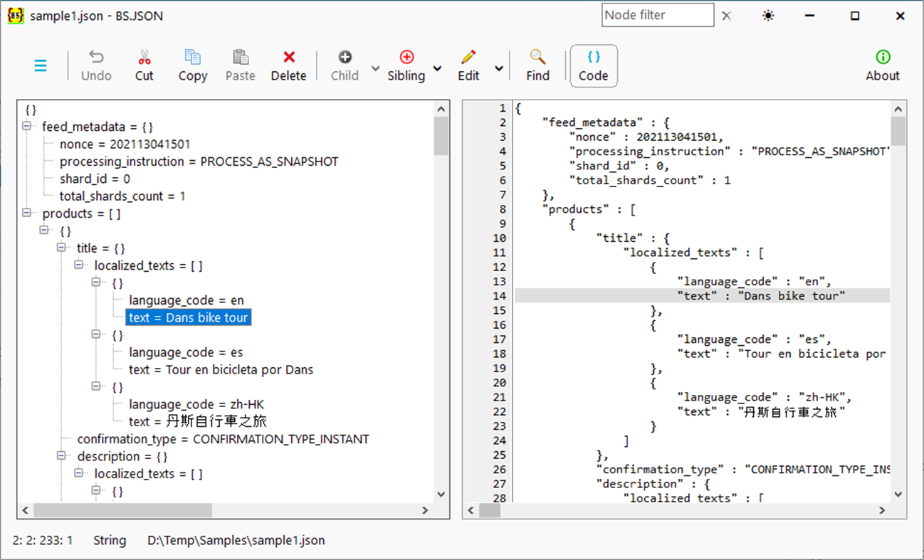Collapse the products array node

point(28,213)
